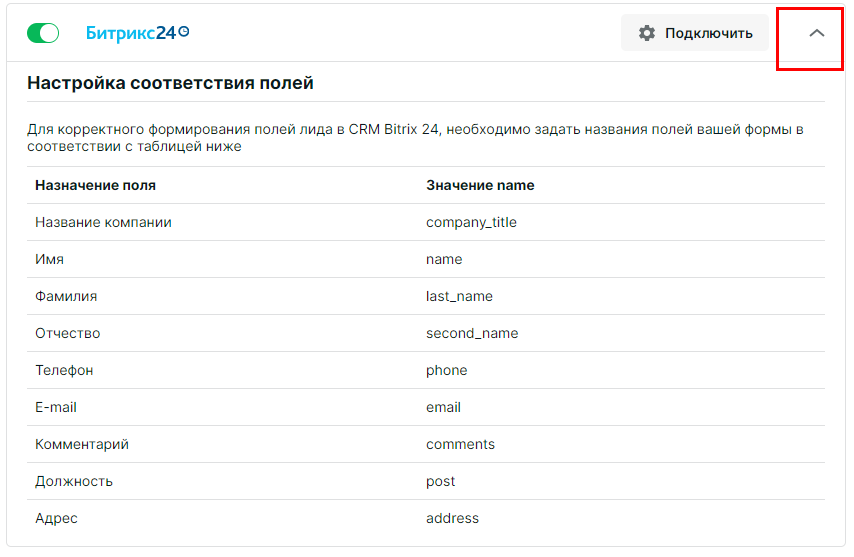Click the last_name value
Image resolution: width=854 pixels, height=557 pixels.
(459, 296)
